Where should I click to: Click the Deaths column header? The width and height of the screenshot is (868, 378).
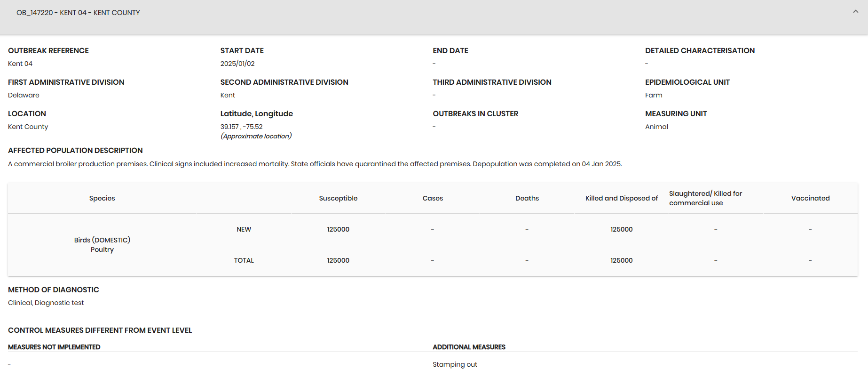[x=527, y=198]
